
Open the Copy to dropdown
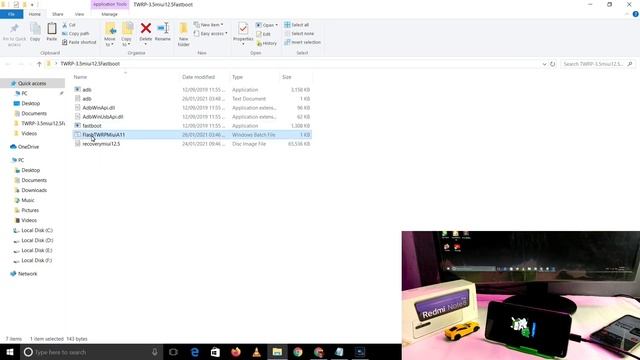127,34
